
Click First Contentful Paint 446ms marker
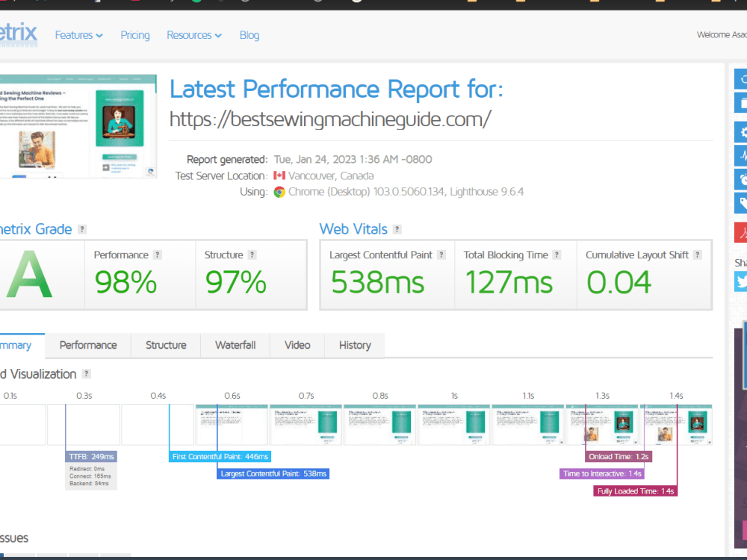point(220,457)
